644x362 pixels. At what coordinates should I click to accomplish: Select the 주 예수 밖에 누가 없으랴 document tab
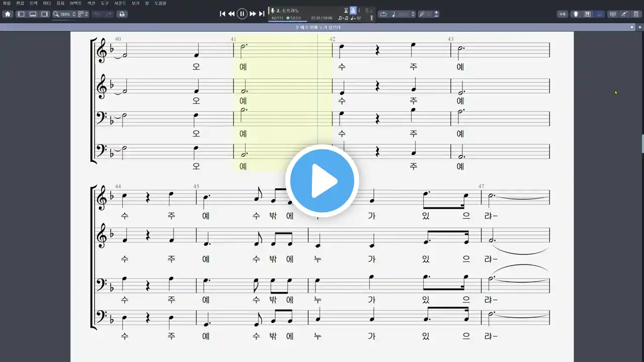(x=318, y=27)
